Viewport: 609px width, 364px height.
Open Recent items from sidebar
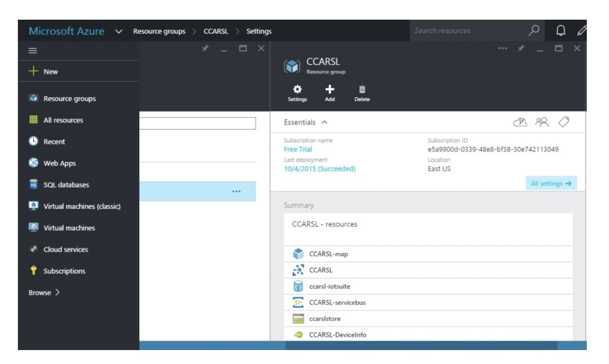click(54, 142)
